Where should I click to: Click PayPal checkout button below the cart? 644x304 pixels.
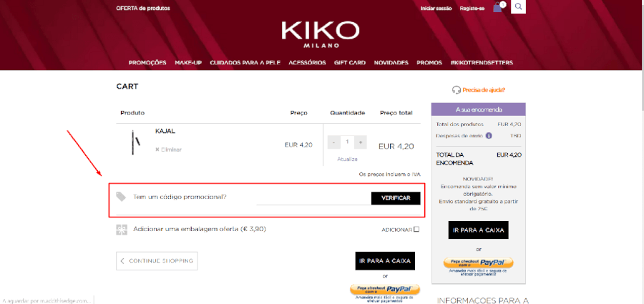pyautogui.click(x=385, y=289)
